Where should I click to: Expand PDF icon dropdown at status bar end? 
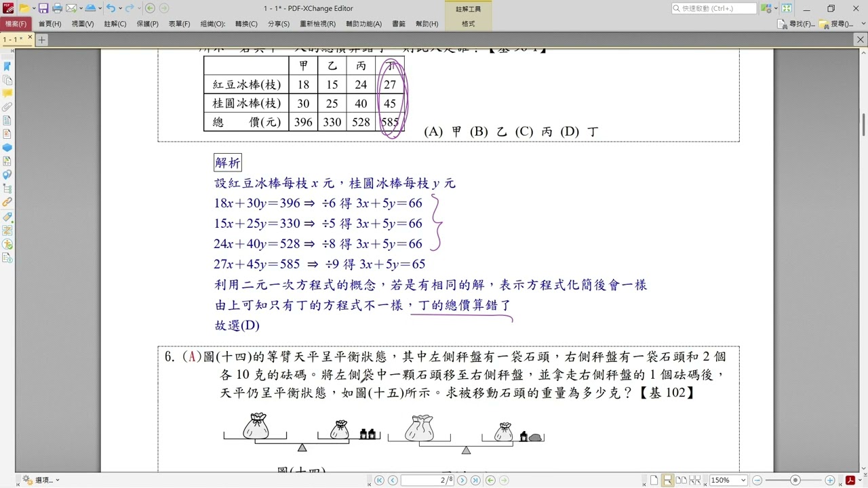coord(859,480)
